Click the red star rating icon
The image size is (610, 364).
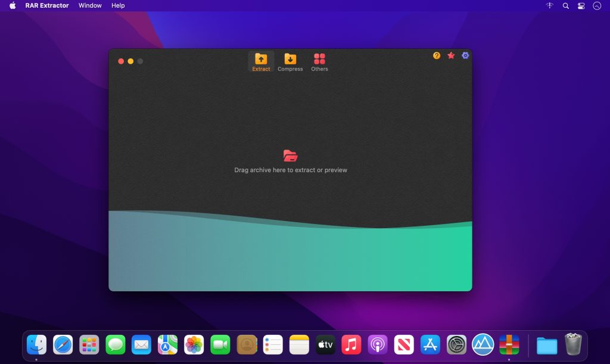click(x=450, y=55)
